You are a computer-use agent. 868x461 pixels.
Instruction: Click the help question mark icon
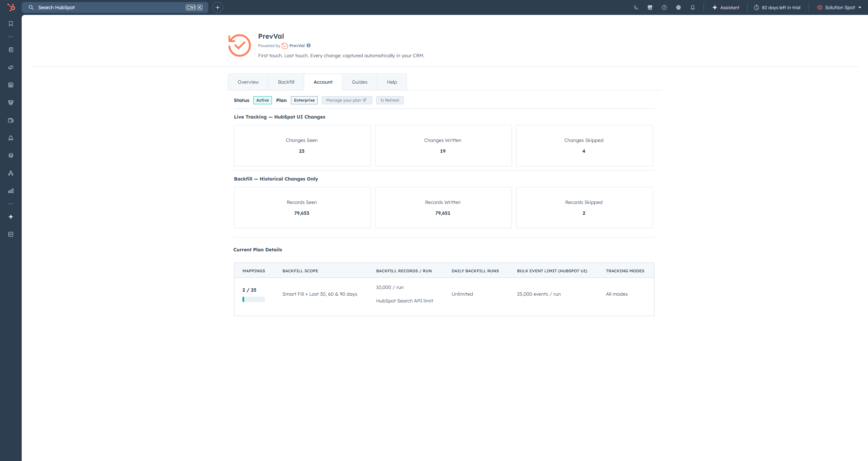(x=664, y=7)
